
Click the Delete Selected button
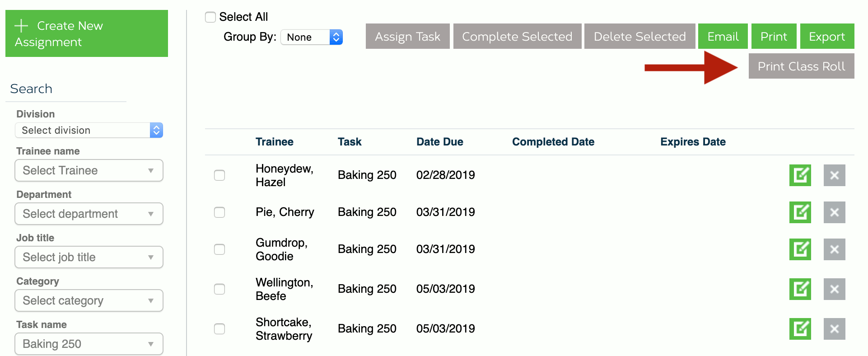[640, 36]
